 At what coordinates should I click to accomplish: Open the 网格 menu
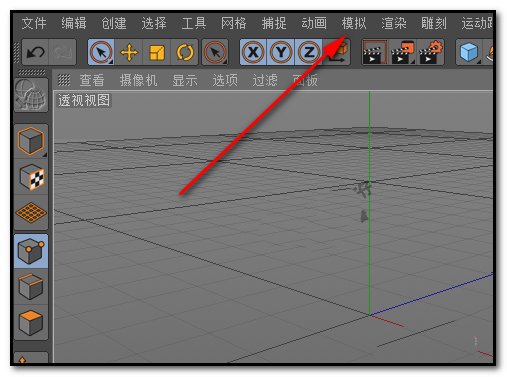pos(234,23)
